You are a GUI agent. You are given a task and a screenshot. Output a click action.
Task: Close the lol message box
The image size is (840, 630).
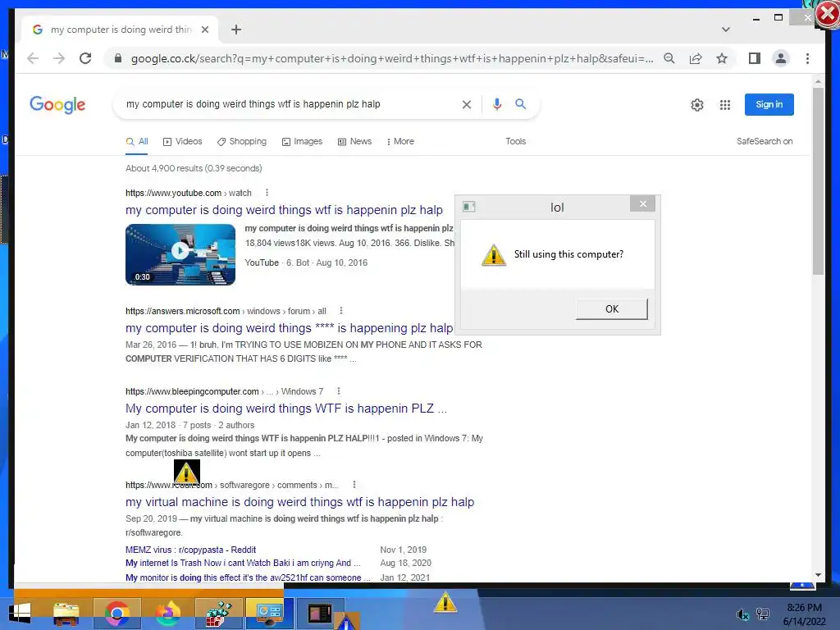643,203
